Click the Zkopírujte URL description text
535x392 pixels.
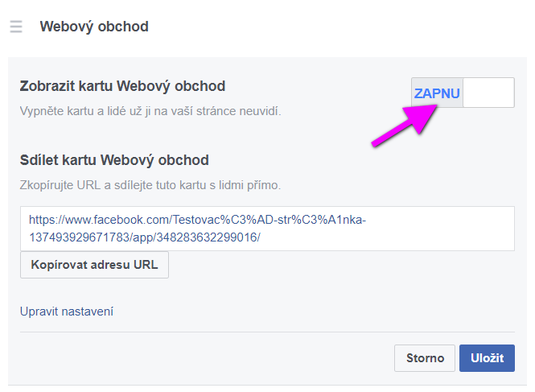point(150,185)
